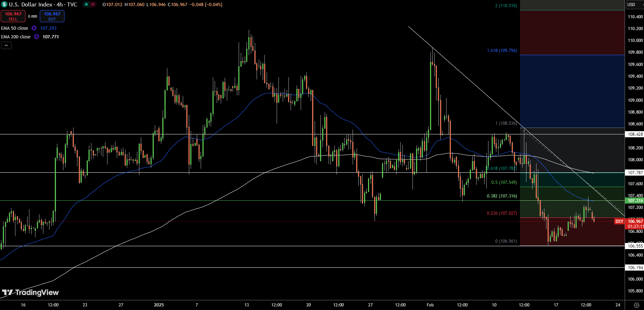Select the Fib level 1 (108.536) label
Image resolution: width=644 pixels, height=310 pixels.
[x=506, y=123]
